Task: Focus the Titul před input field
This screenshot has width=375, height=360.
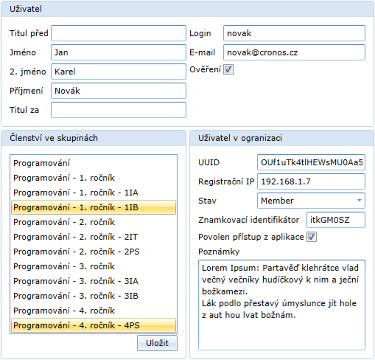Action: click(x=119, y=33)
